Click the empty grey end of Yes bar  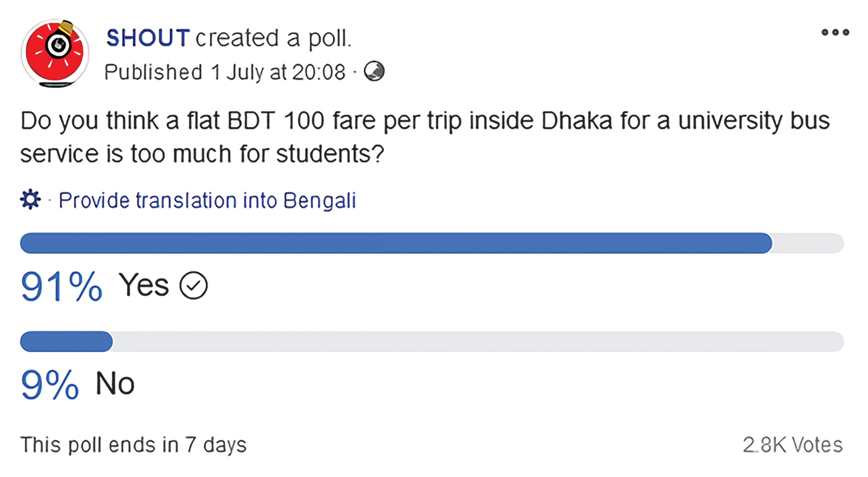808,243
